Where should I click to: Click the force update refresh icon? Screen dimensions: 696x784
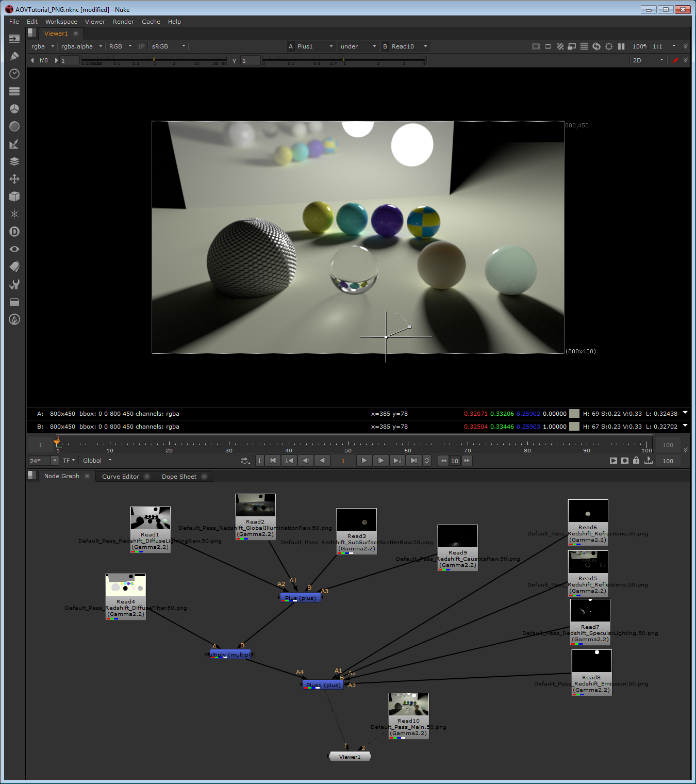pos(596,46)
